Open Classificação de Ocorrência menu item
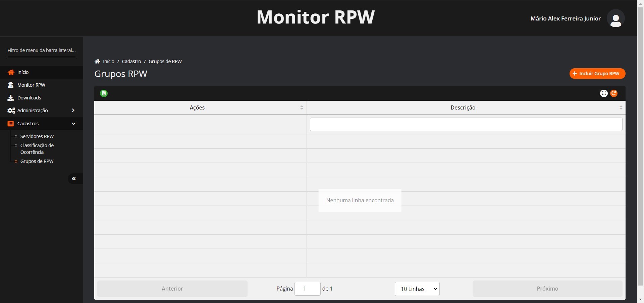Screen dimensions: 644x303 [37, 149]
